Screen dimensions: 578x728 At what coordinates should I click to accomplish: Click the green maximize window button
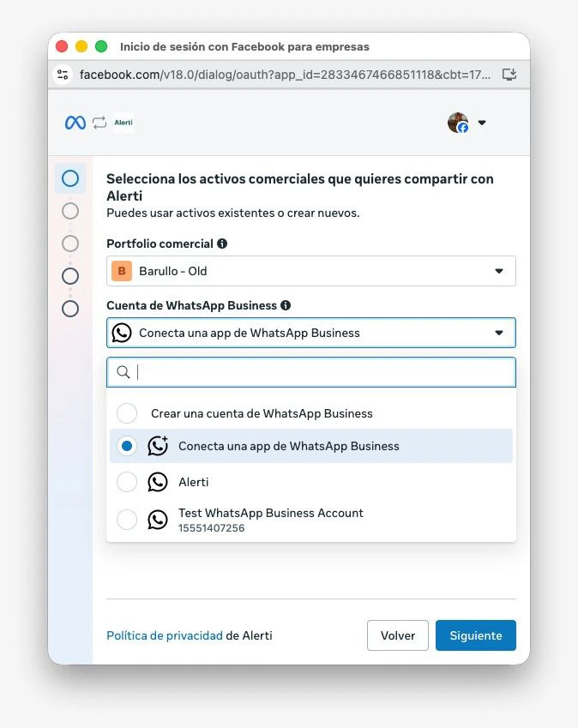(x=101, y=46)
